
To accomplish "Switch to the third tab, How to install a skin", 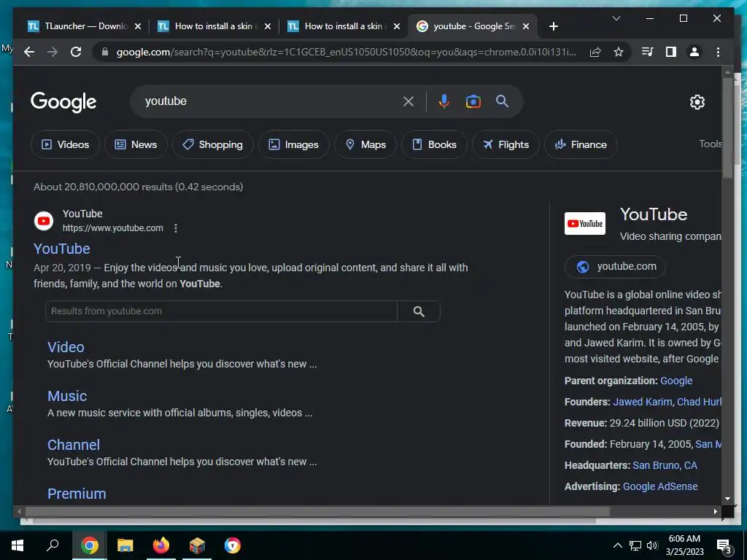I will (344, 26).
